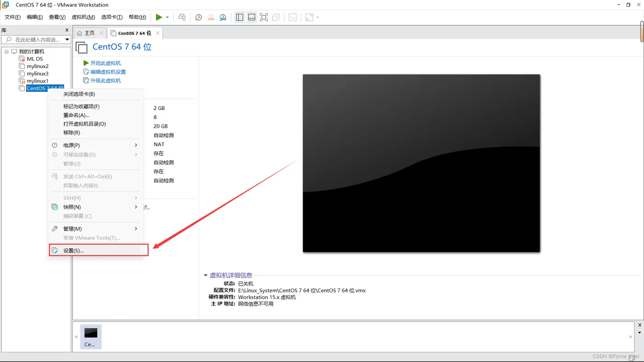This screenshot has height=362, width=644.
Task: Open the 编辑(E) menu
Action: pyautogui.click(x=34, y=17)
